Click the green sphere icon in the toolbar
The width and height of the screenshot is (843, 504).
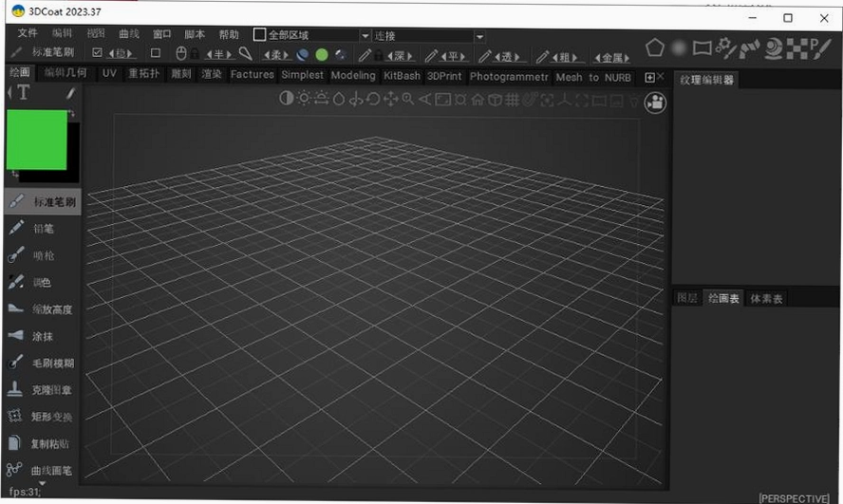[x=322, y=54]
